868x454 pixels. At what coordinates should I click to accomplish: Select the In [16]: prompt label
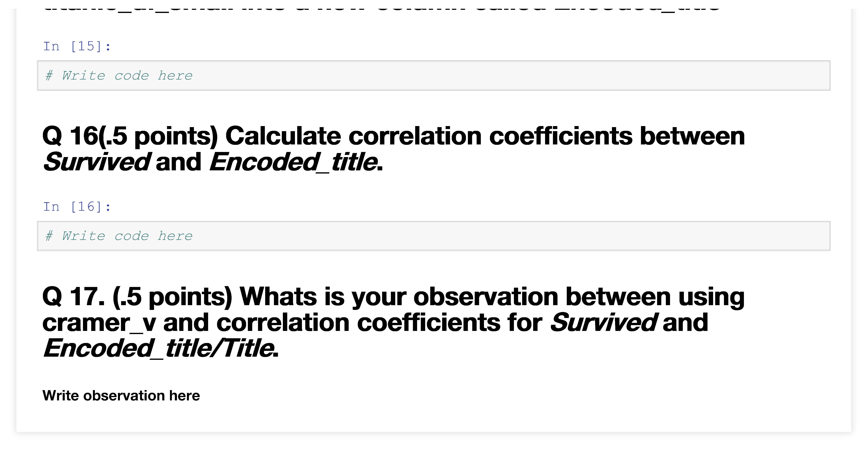coord(77,207)
